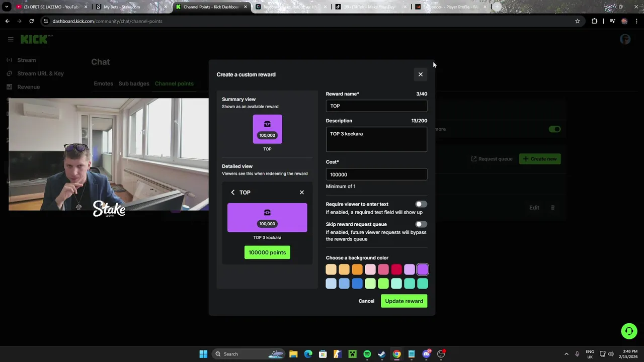Image resolution: width=644 pixels, height=362 pixels.
Task: Click the back arrow in detailed view
Action: [232, 193]
